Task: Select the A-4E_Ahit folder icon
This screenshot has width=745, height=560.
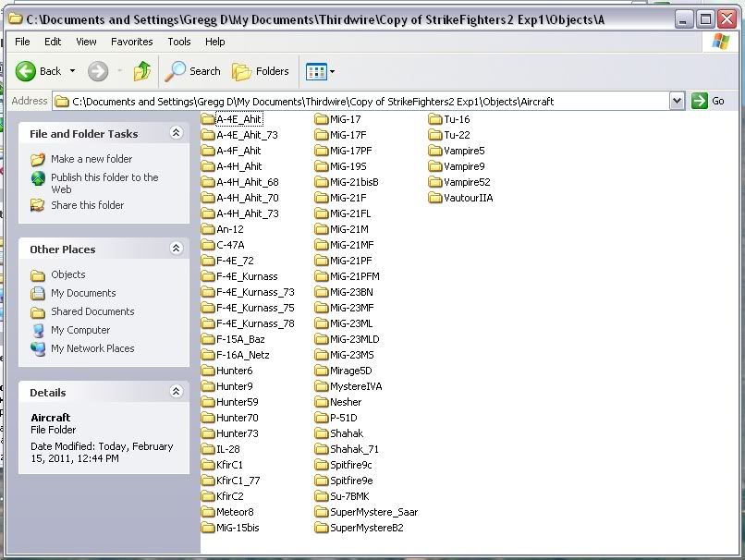Action: 208,118
